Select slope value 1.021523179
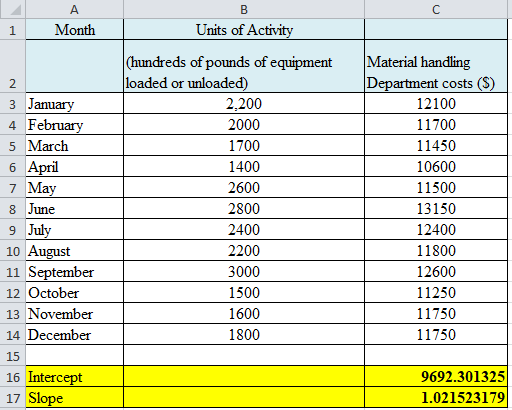 click(436, 398)
